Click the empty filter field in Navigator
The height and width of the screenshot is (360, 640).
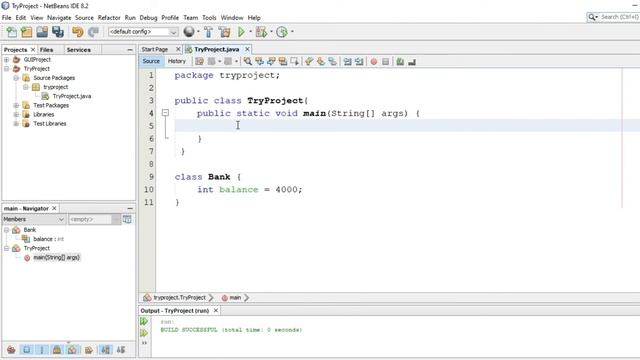pyautogui.click(x=90, y=219)
